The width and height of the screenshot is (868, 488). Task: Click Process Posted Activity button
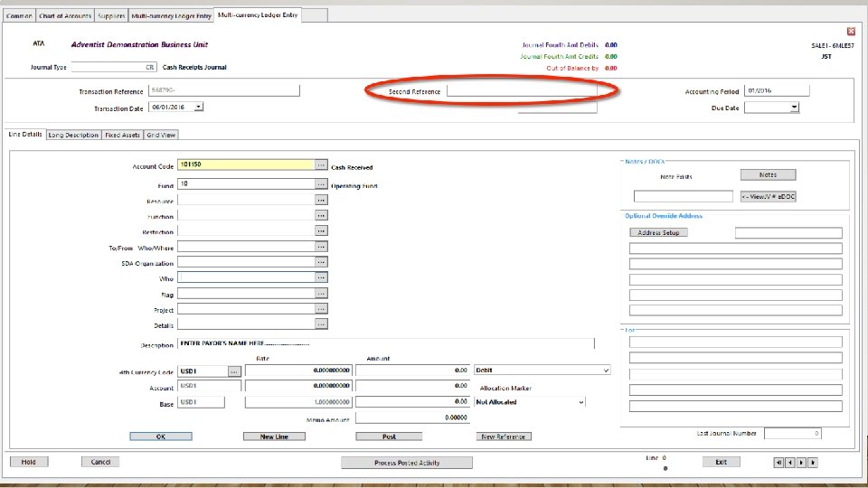[x=407, y=463]
